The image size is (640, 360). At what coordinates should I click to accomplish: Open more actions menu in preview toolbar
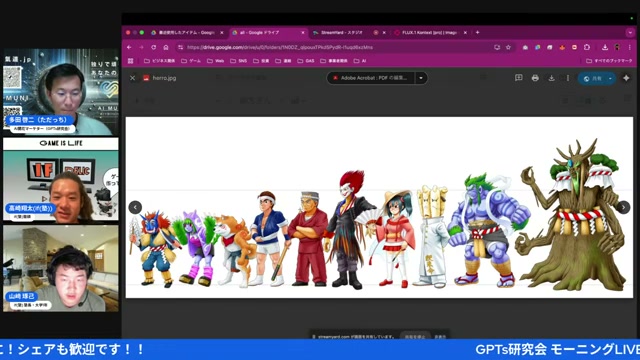point(568,78)
